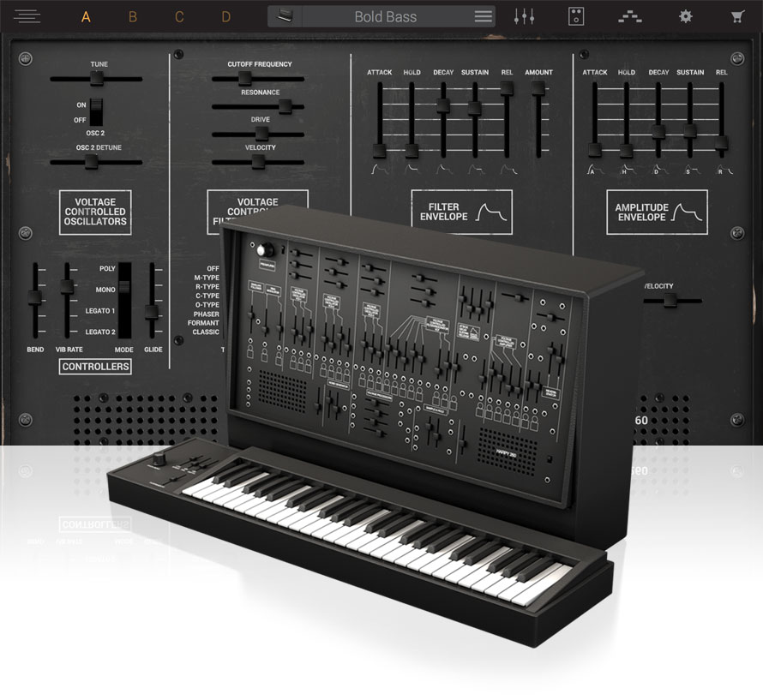Click the Voltage Controlled Oscillators label
Viewport: 763px width, 700px height.
tap(95, 212)
